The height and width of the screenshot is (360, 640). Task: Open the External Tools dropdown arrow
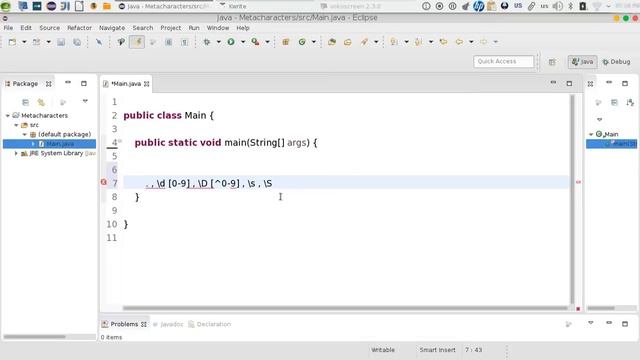[267, 42]
